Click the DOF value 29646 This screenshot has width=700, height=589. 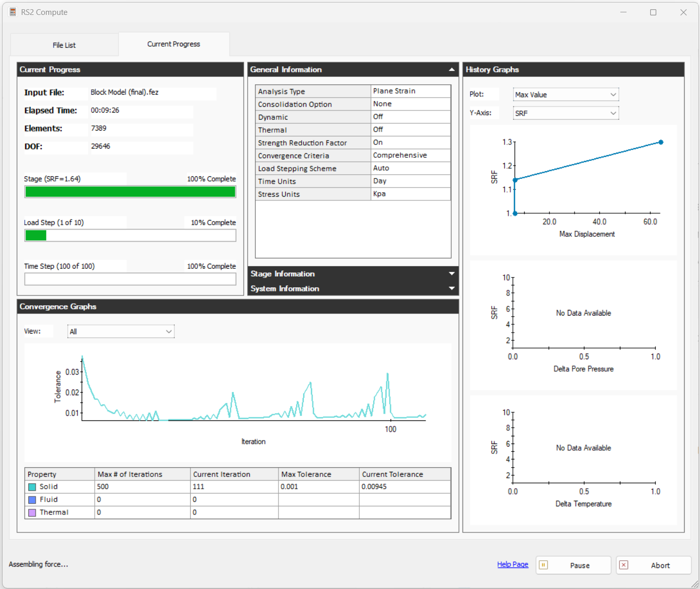(x=100, y=146)
